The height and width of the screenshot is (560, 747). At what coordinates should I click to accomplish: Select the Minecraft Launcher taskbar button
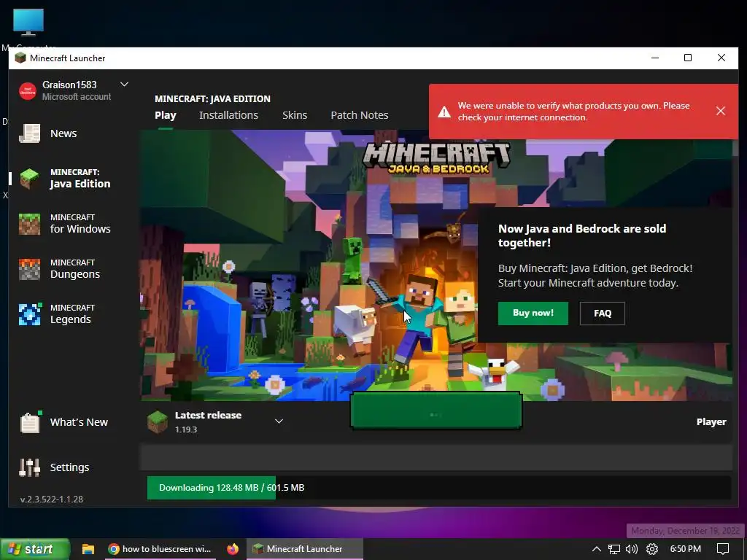point(305,549)
